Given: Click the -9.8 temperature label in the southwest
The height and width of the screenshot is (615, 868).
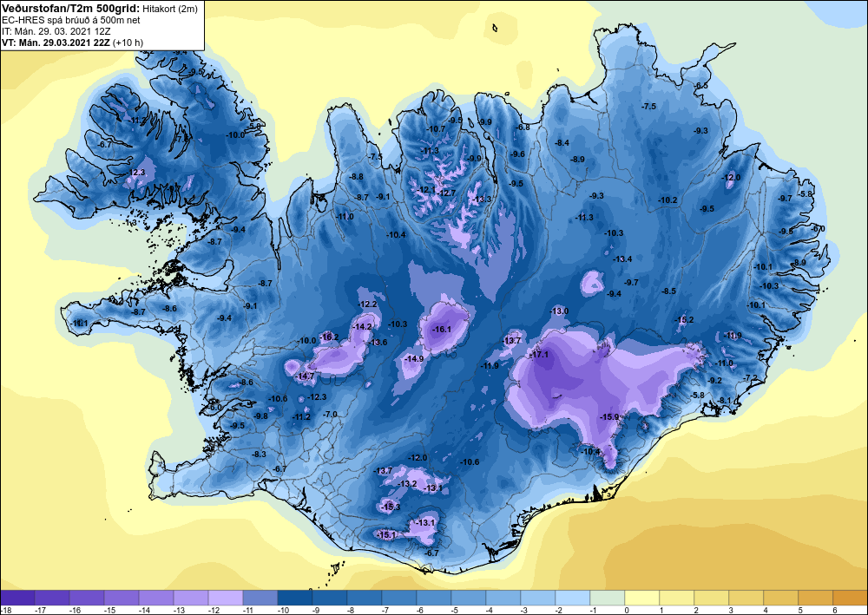Looking at the screenshot, I should [x=260, y=415].
